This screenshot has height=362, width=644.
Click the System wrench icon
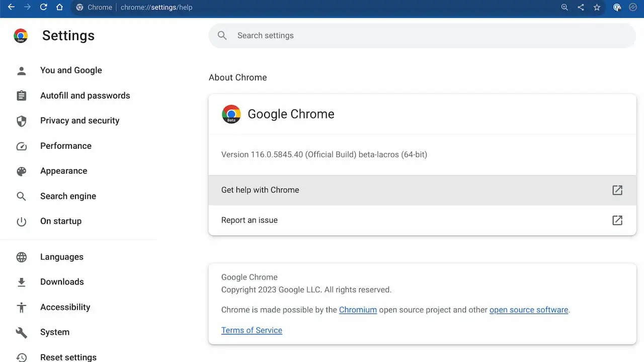click(21, 332)
